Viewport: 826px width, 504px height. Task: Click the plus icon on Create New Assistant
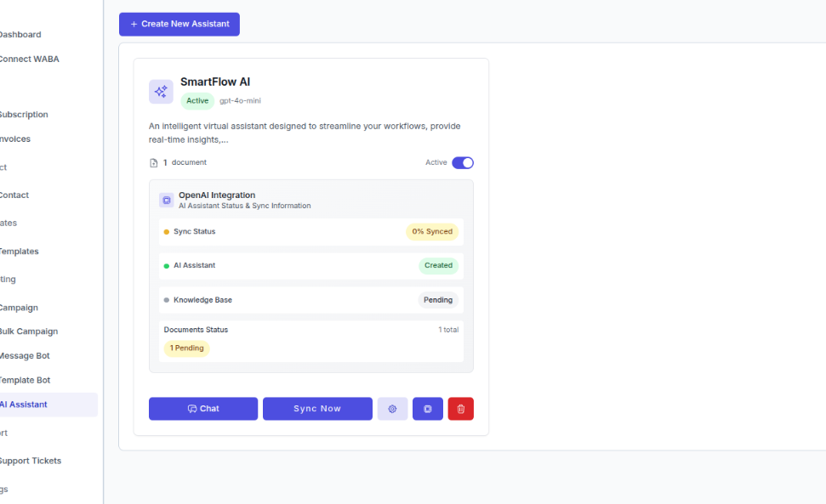[x=133, y=24]
